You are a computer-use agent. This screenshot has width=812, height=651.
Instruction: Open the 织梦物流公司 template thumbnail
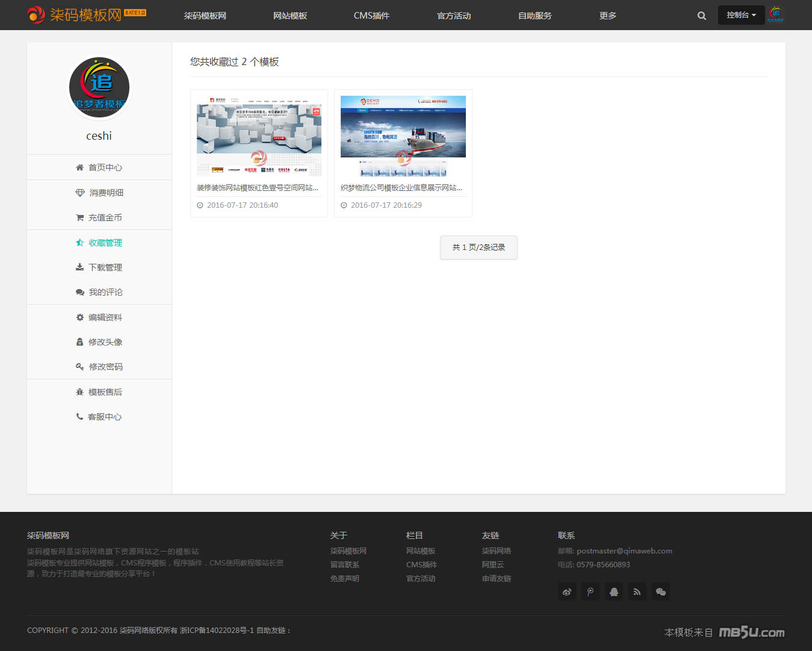pos(403,135)
